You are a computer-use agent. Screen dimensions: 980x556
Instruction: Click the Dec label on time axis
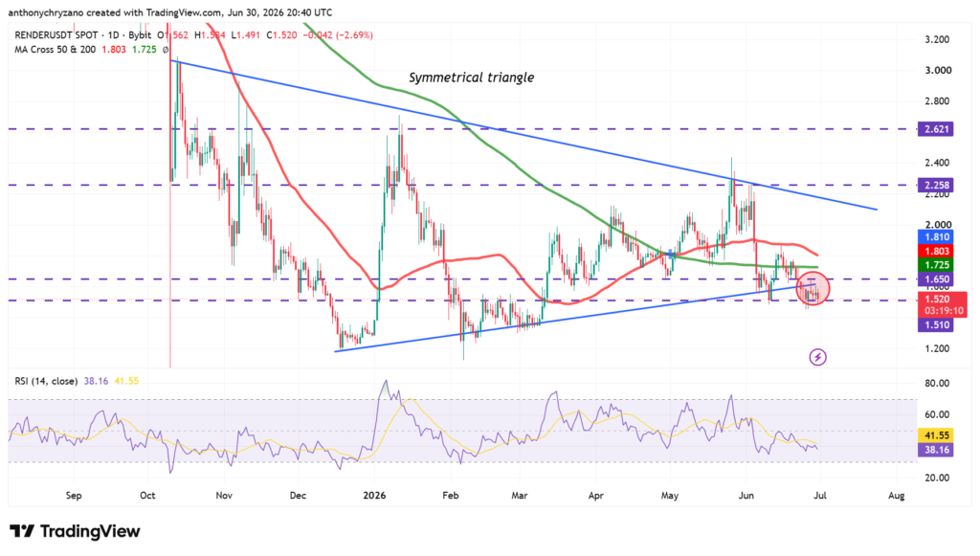click(299, 496)
